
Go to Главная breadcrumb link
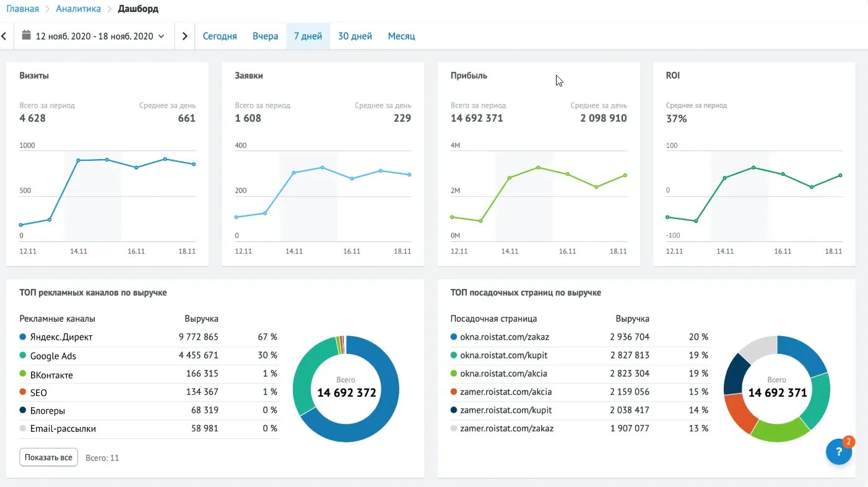point(22,9)
